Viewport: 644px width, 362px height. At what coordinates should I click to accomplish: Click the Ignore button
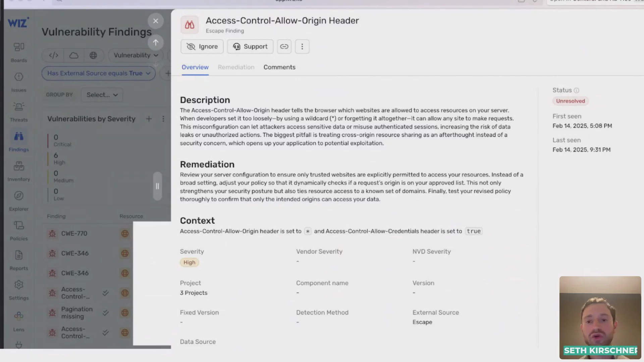coord(202,47)
